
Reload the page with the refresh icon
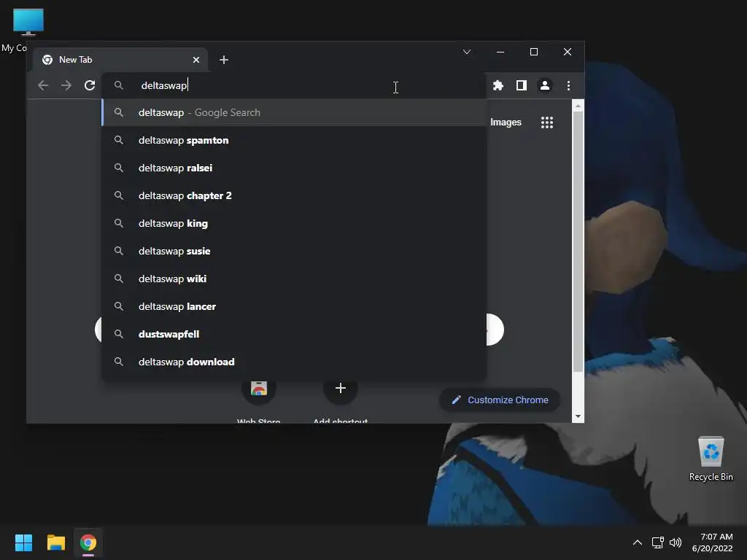(90, 85)
